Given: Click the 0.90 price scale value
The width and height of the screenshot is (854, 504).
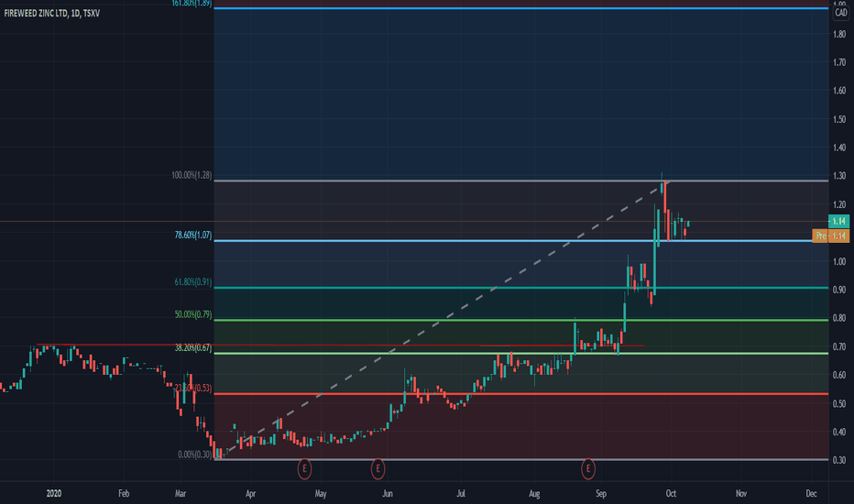Looking at the screenshot, I should [839, 290].
